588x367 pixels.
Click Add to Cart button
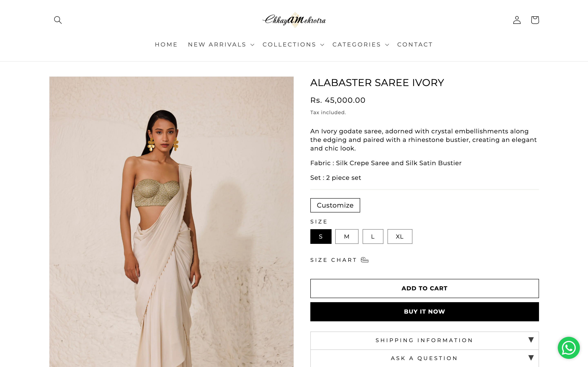click(x=424, y=288)
